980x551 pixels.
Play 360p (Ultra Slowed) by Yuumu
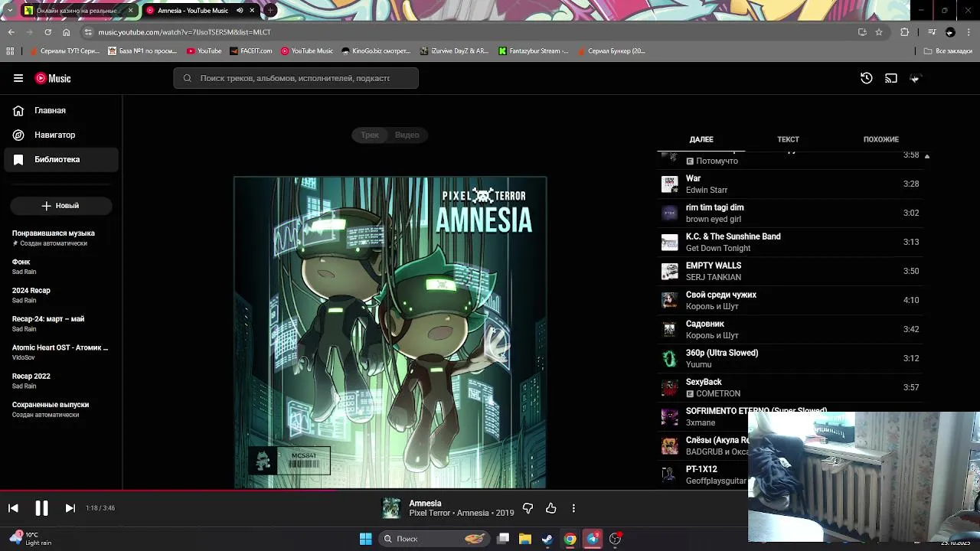pos(790,358)
